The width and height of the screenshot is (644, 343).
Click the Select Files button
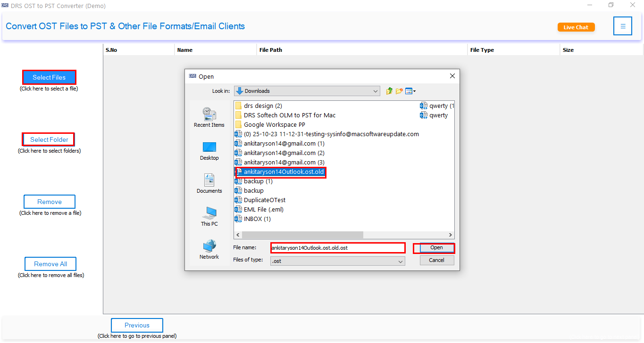pos(49,77)
